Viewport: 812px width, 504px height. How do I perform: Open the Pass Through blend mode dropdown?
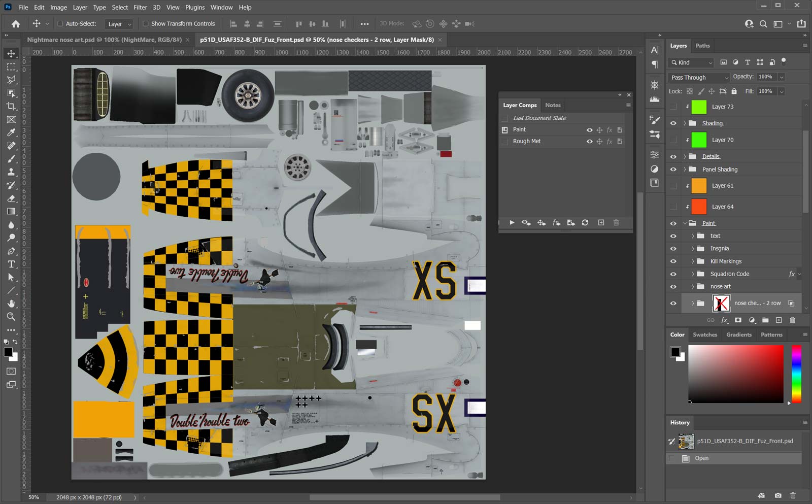699,78
